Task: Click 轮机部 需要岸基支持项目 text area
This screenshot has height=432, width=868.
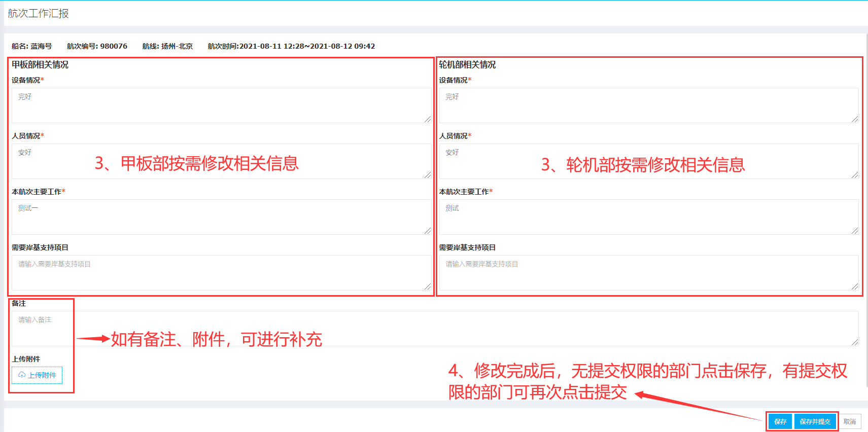Action: point(649,273)
